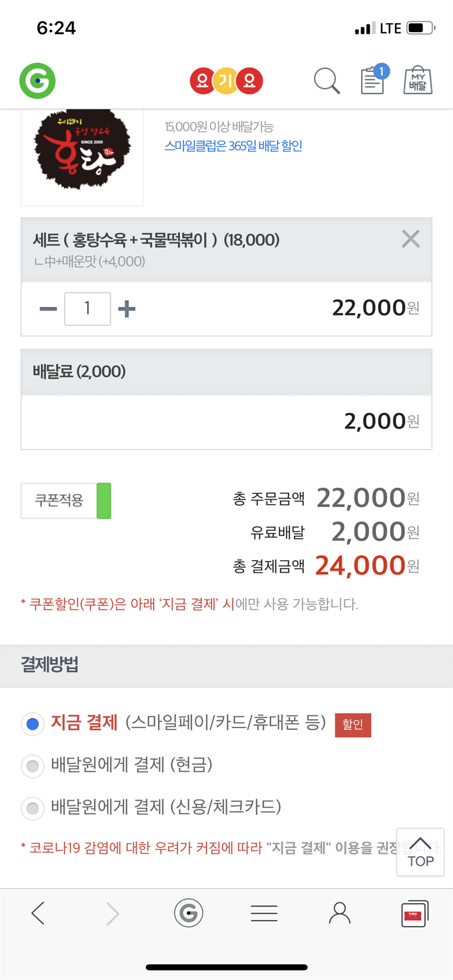Tap the green Gmarket logo icon

point(37,81)
